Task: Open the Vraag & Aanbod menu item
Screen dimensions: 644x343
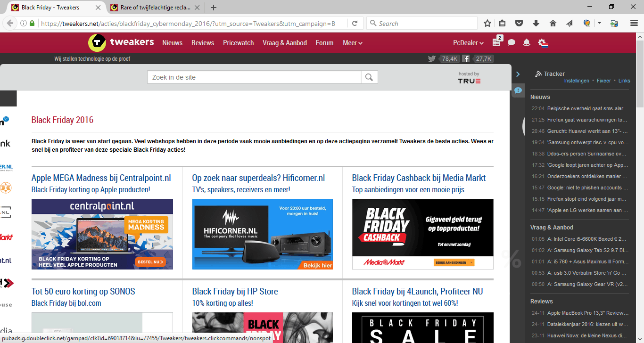Action: [285, 43]
